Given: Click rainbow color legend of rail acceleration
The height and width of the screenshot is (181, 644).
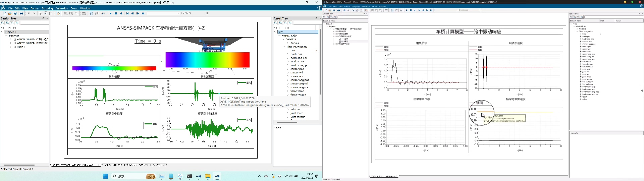Looking at the screenshot, I should tap(208, 60).
